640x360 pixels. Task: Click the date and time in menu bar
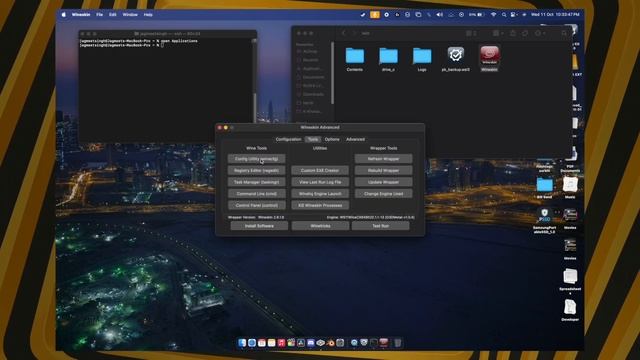(555, 14)
